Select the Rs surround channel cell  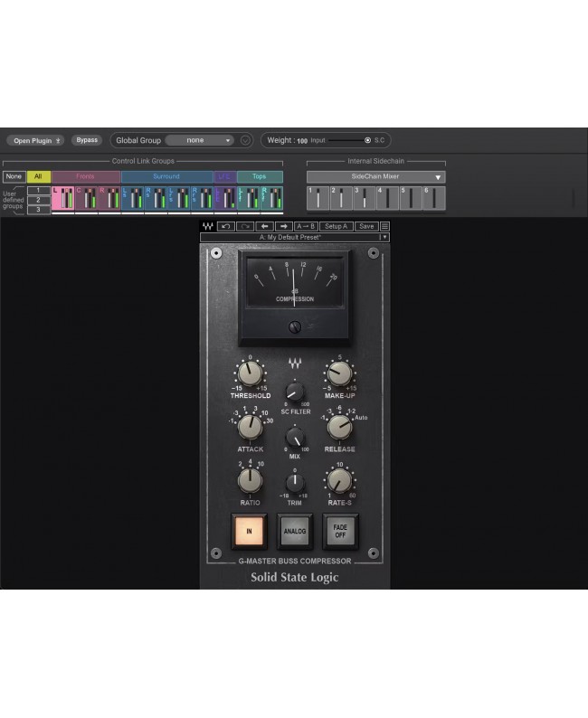point(156,198)
